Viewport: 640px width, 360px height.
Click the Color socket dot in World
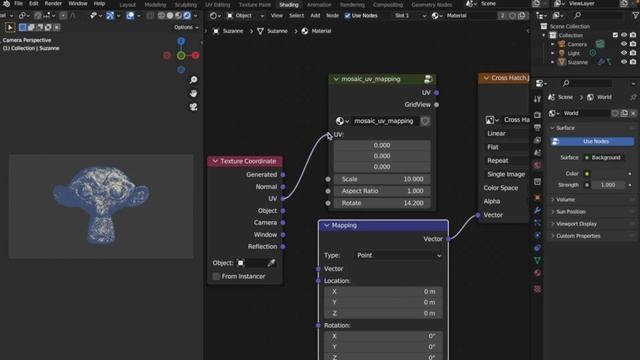(x=587, y=174)
